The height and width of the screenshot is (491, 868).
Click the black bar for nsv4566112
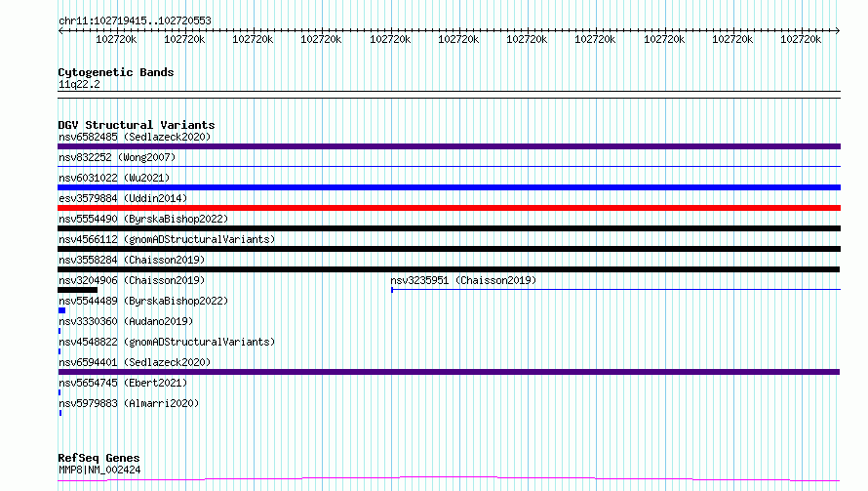click(449, 249)
